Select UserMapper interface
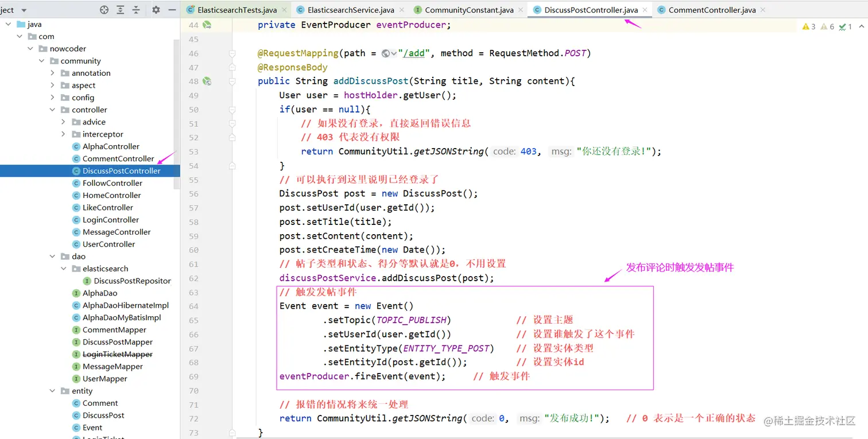This screenshot has height=439, width=868. pos(105,379)
